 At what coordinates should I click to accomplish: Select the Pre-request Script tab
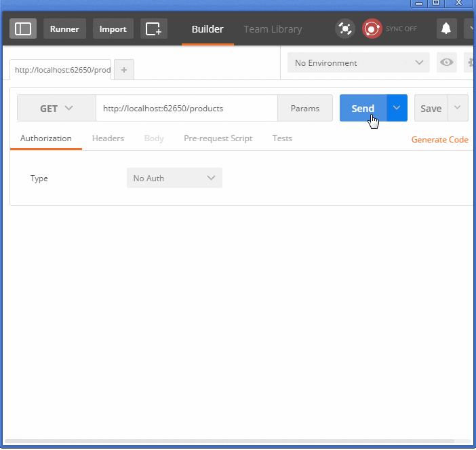tap(218, 138)
